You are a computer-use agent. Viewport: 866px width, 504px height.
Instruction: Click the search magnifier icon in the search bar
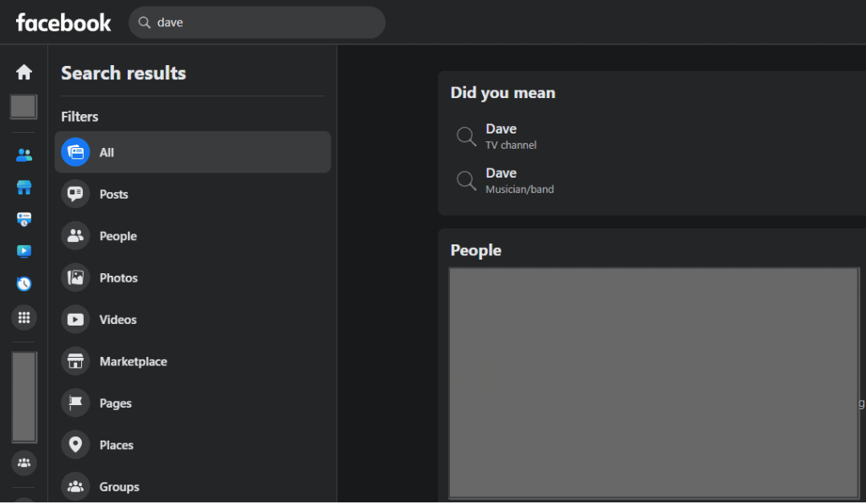(144, 22)
